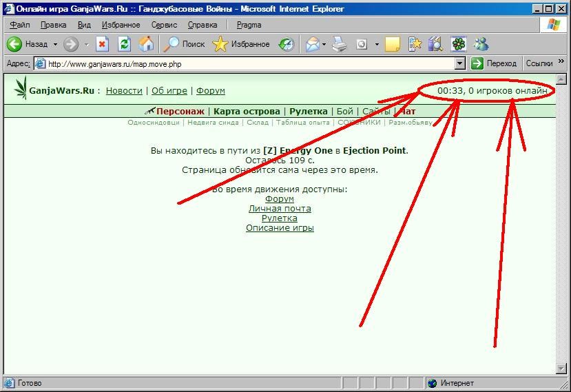Click the grey Forward arrow button

[x=71, y=45]
